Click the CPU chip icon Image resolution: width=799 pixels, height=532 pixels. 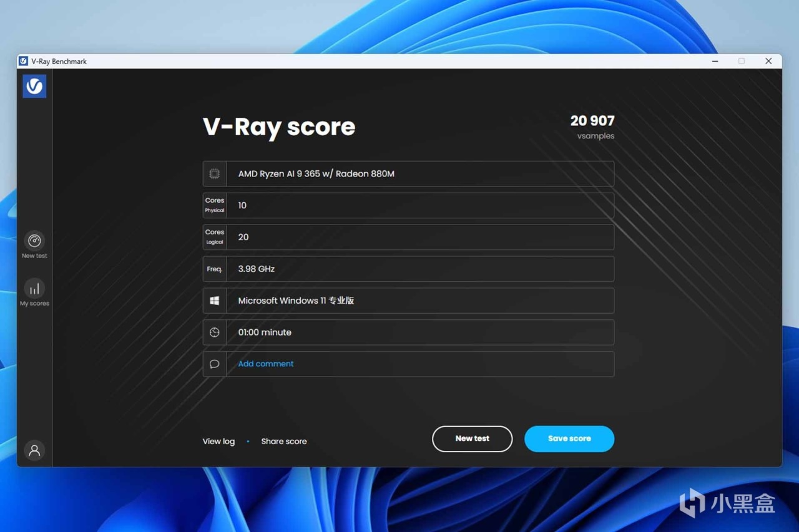click(x=214, y=174)
